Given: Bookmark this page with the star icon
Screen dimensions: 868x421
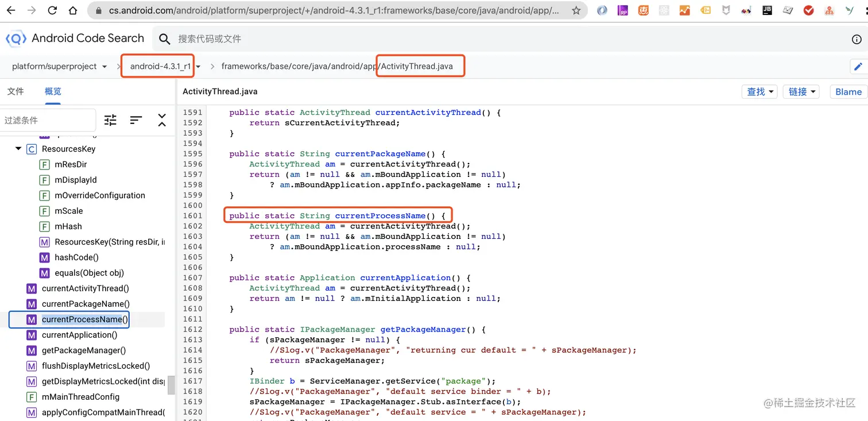Looking at the screenshot, I should tap(576, 10).
